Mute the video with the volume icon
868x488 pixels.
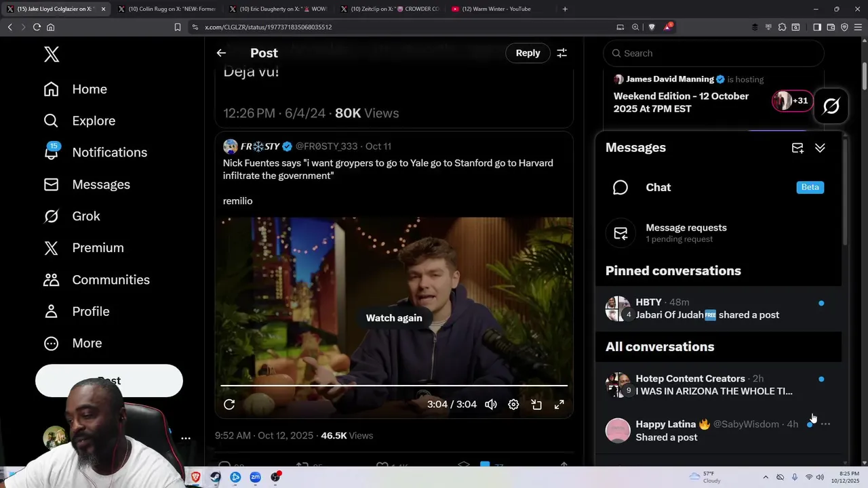[491, 405]
